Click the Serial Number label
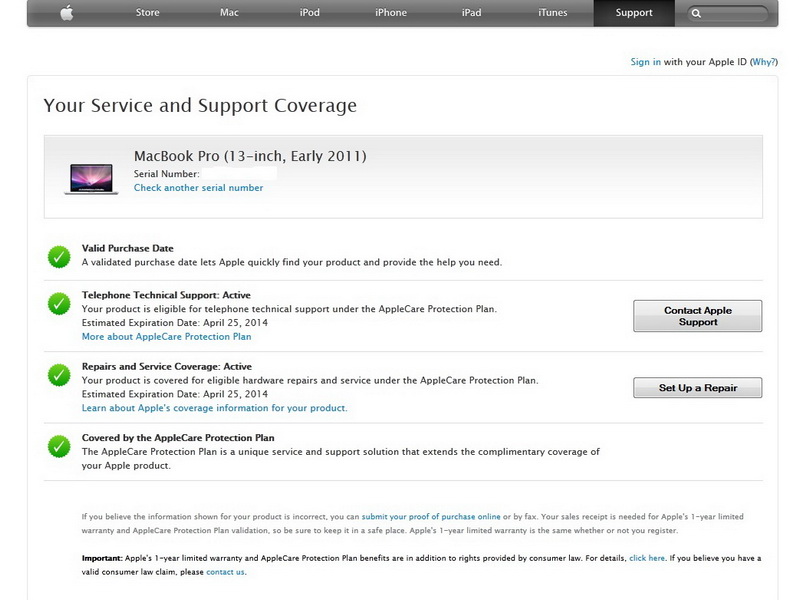 coord(167,174)
